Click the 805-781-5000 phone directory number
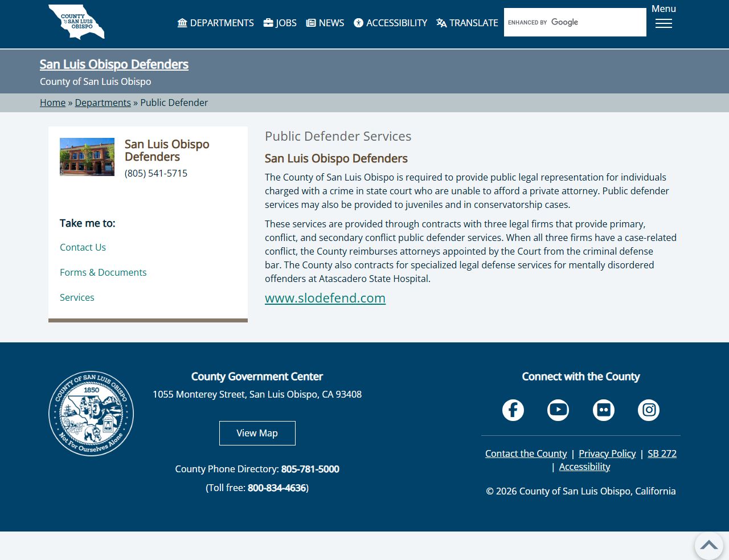This screenshot has height=560, width=729. (x=310, y=469)
